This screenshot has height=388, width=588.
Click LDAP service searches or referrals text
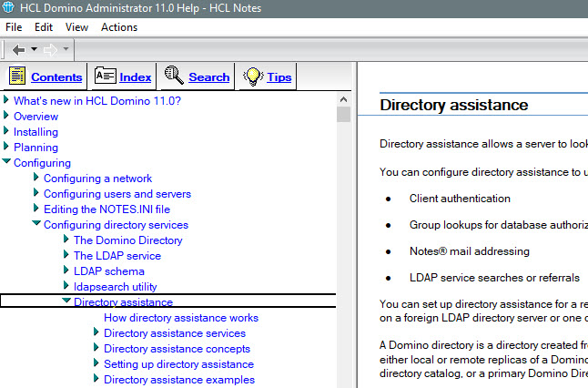tap(494, 277)
